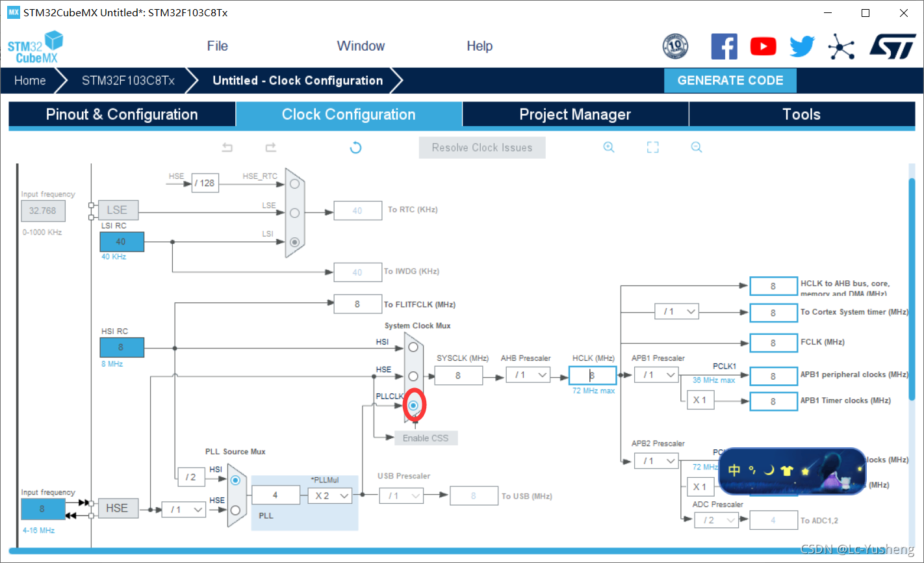
Task: Click the LSE input frequency 32.768 field
Action: click(43, 211)
